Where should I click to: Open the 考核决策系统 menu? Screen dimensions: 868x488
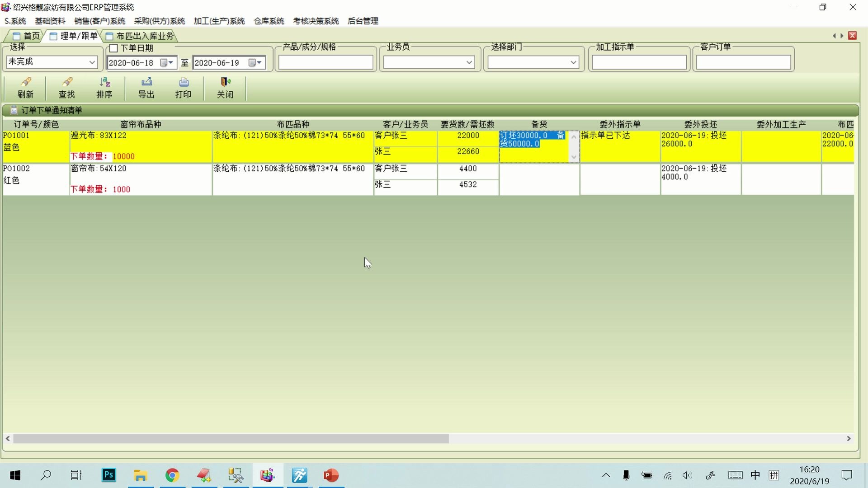click(x=316, y=21)
